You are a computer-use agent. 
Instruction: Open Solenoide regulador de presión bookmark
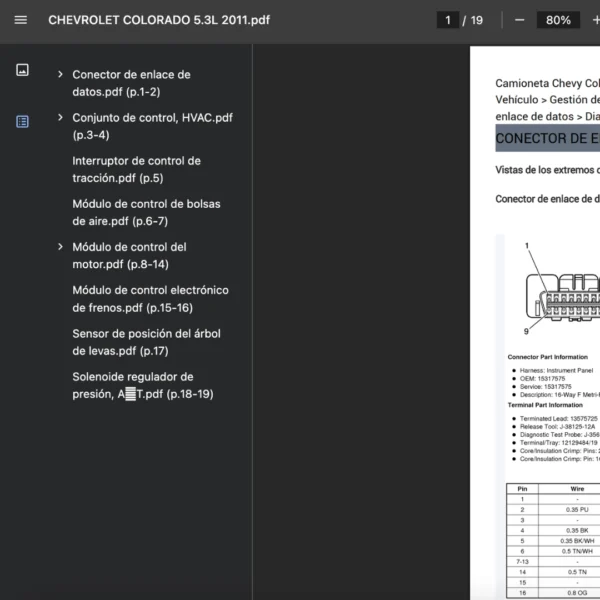[143, 385]
